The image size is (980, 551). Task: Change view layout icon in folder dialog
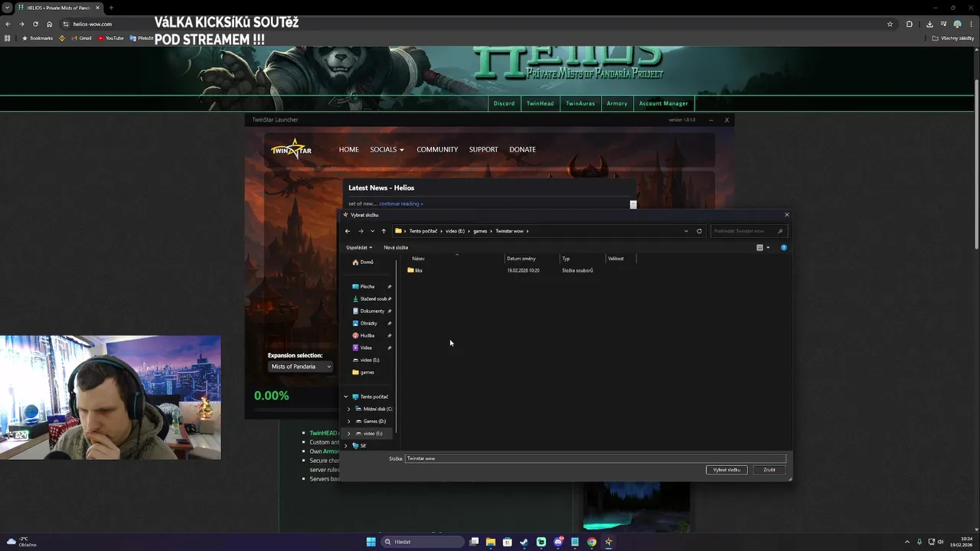pos(759,247)
